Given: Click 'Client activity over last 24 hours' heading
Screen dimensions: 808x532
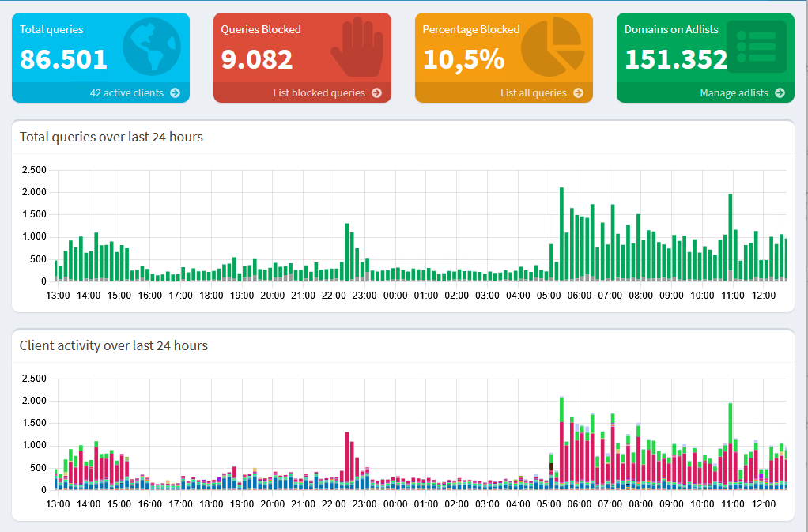Looking at the screenshot, I should [113, 345].
